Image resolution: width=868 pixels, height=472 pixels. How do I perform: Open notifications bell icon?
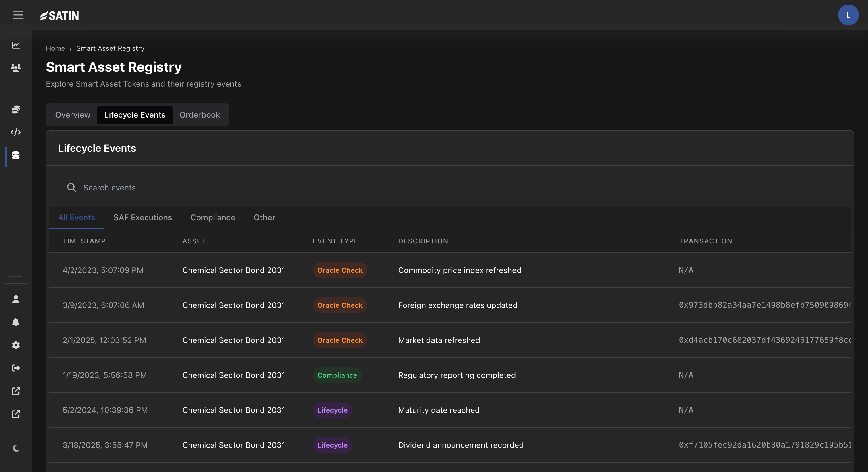(x=16, y=322)
